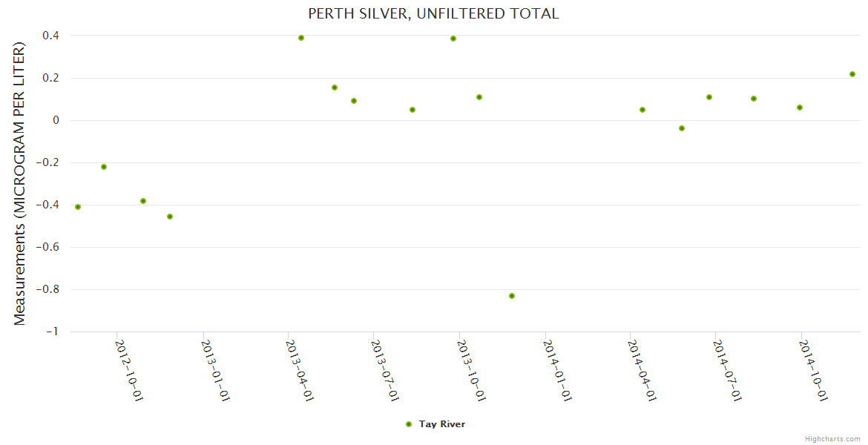This screenshot has width=868, height=445.
Task: Click the 2012-10-01 x-axis label
Action: coord(129,369)
